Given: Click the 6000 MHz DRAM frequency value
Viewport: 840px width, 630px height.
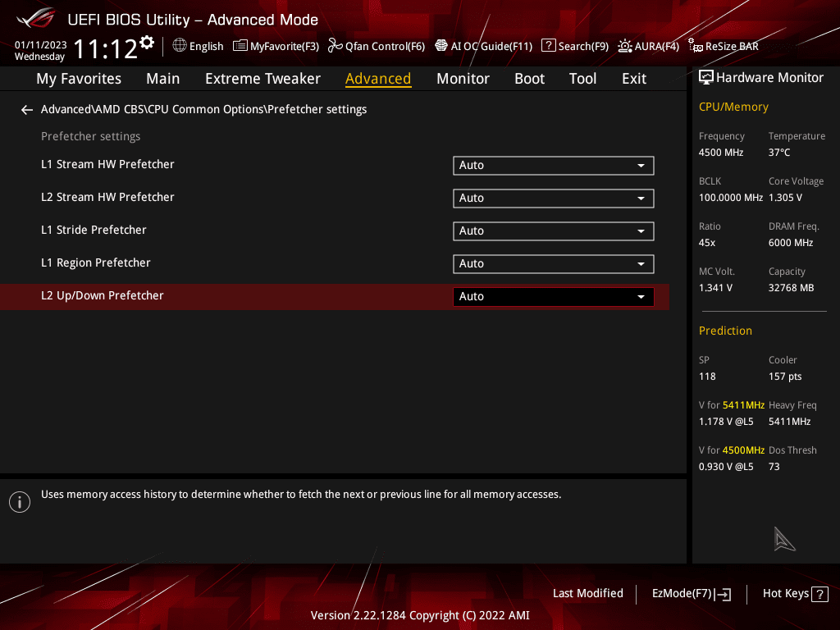Looking at the screenshot, I should (791, 243).
